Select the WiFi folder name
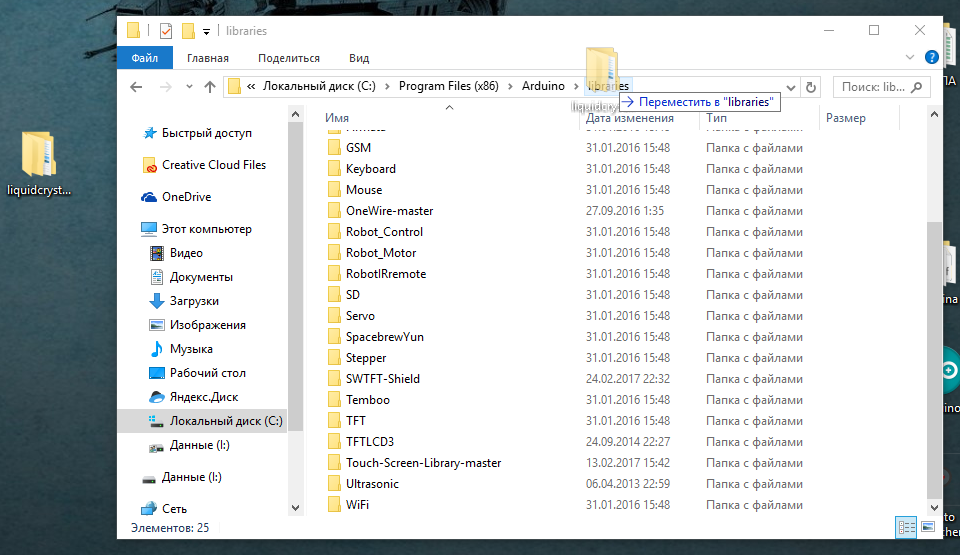 tap(358, 505)
